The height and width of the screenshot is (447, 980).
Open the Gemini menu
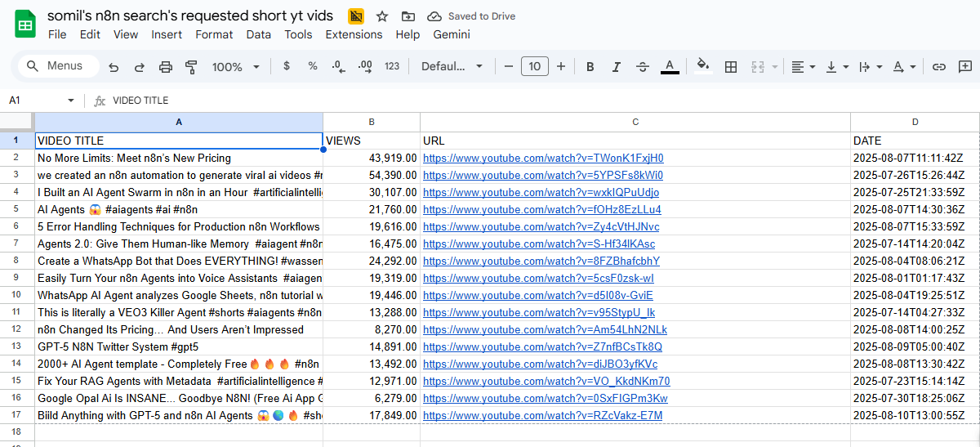pos(452,34)
